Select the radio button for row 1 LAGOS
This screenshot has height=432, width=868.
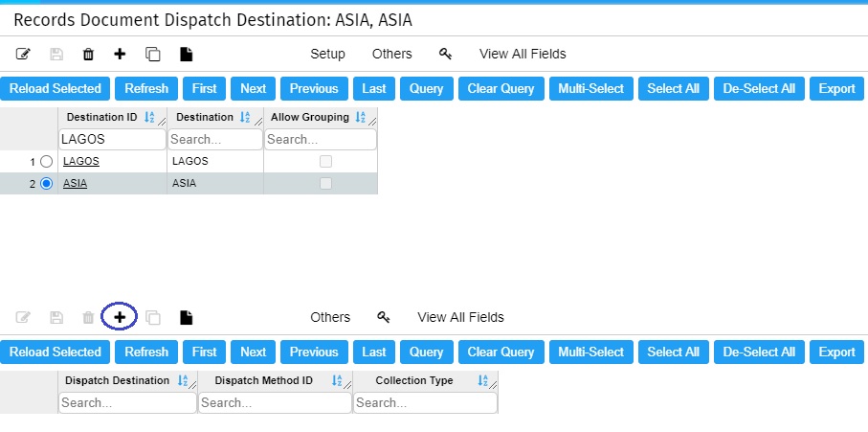coord(47,161)
